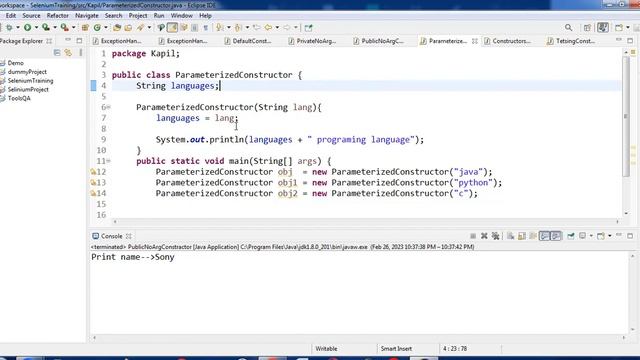Click the Search flashlight toolbar icon
The height and width of the screenshot is (360, 640).
click(x=140, y=27)
